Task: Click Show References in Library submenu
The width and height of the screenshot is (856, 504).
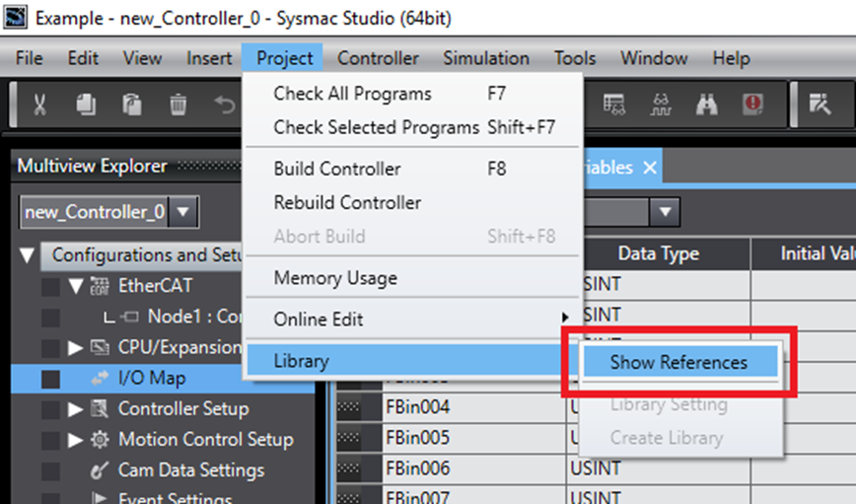Action: pyautogui.click(x=678, y=362)
